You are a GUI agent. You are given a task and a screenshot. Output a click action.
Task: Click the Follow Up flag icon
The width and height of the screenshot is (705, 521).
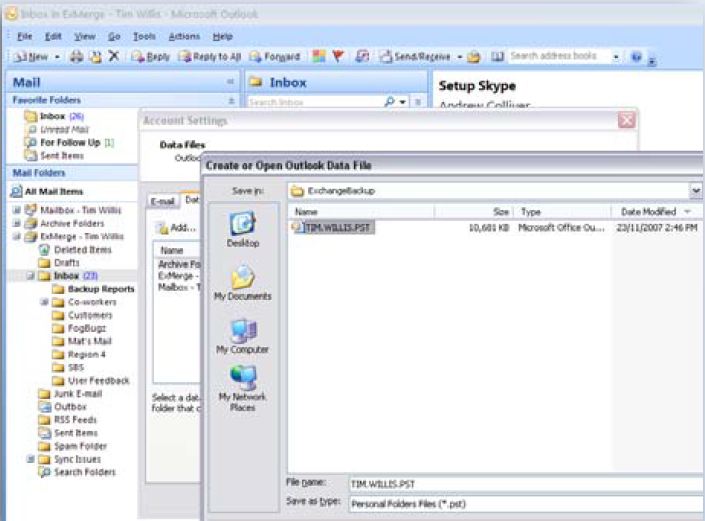tap(338, 56)
